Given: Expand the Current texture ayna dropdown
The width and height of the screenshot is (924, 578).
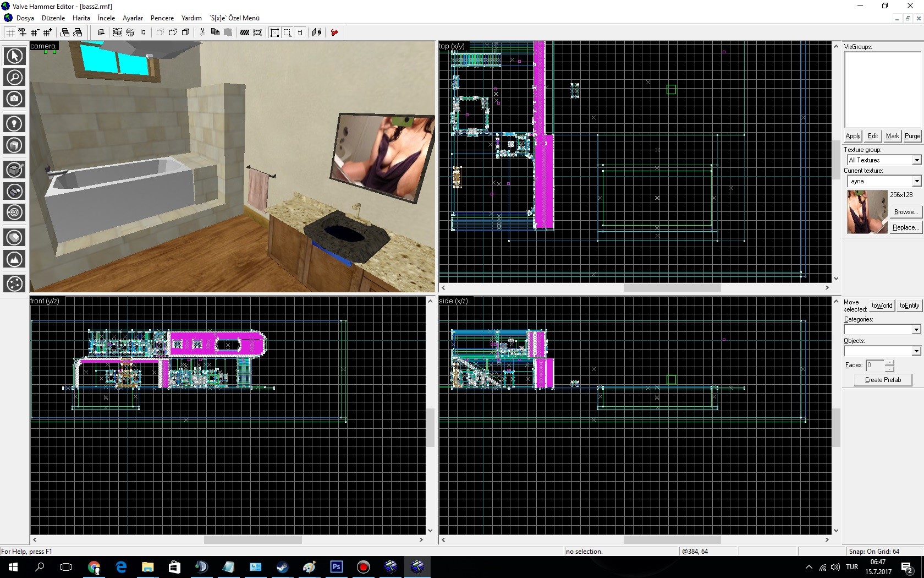Looking at the screenshot, I should tap(916, 181).
